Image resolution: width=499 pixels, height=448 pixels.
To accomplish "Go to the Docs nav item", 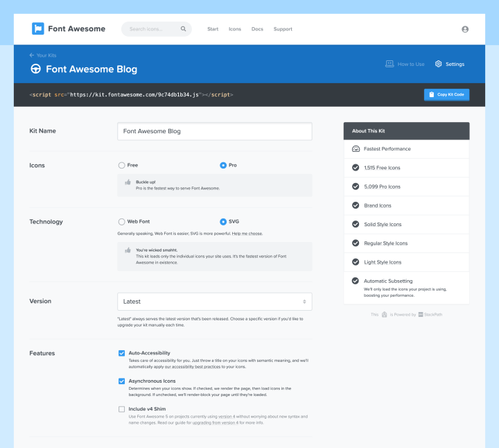I will [x=257, y=29].
